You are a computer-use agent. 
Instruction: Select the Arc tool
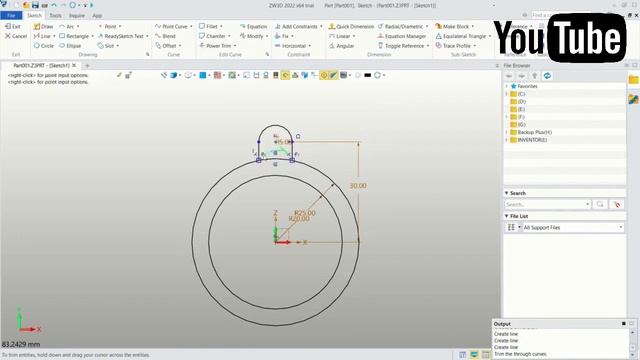[67, 27]
